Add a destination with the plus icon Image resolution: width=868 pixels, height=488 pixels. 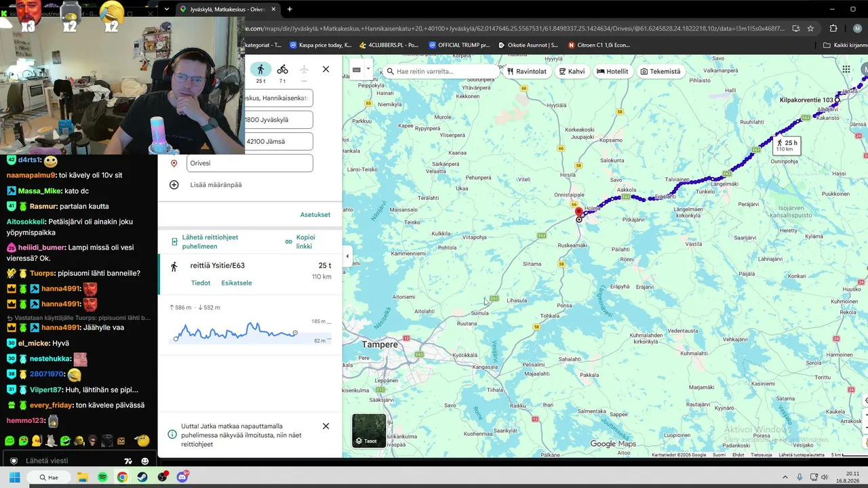coord(174,185)
